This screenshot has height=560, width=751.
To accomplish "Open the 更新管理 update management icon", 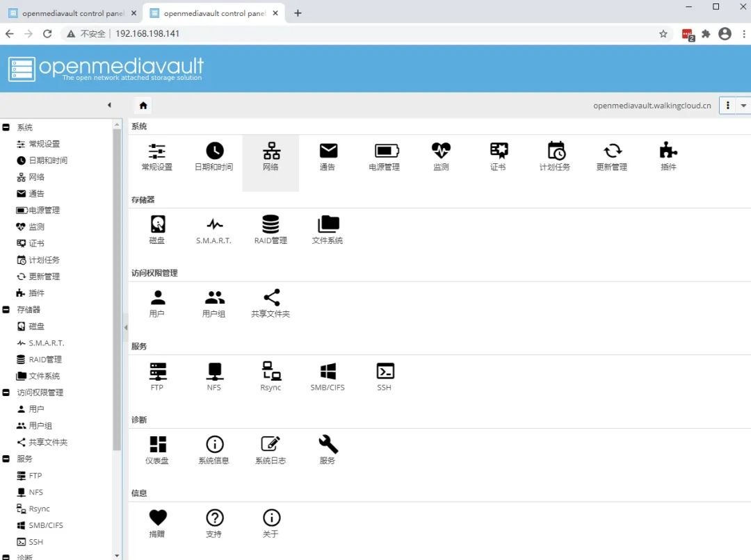I will [612, 156].
